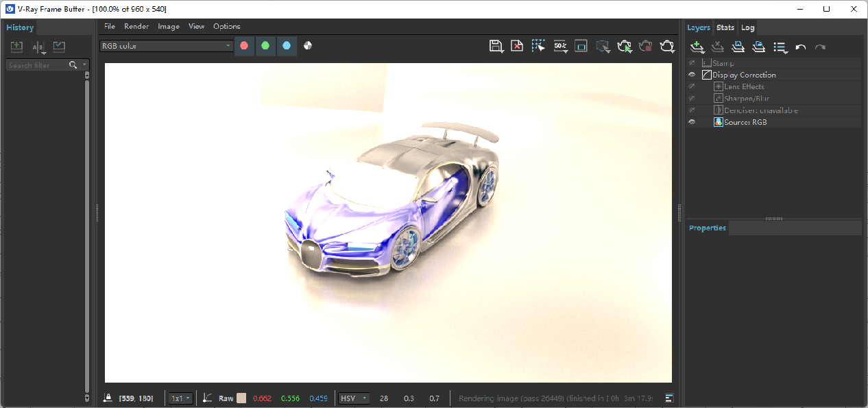868x408 pixels.
Task: Toggle the blue channel button
Action: (x=287, y=46)
